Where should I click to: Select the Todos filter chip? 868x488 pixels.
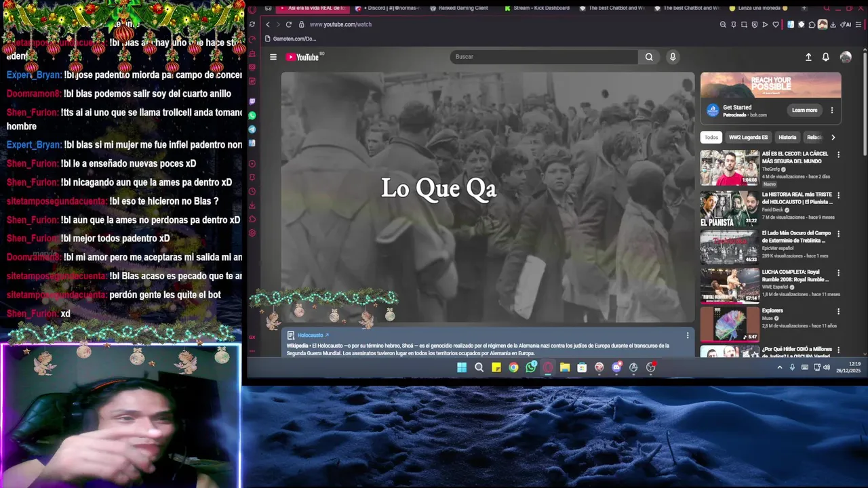tap(711, 138)
